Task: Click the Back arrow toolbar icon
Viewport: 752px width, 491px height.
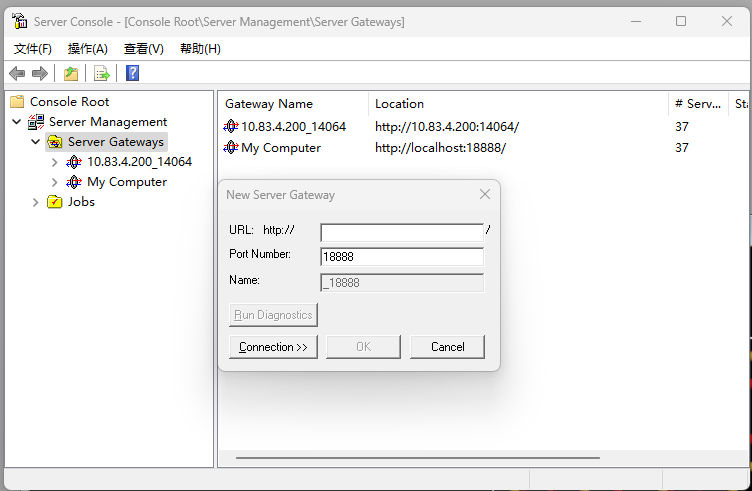Action: [17, 73]
